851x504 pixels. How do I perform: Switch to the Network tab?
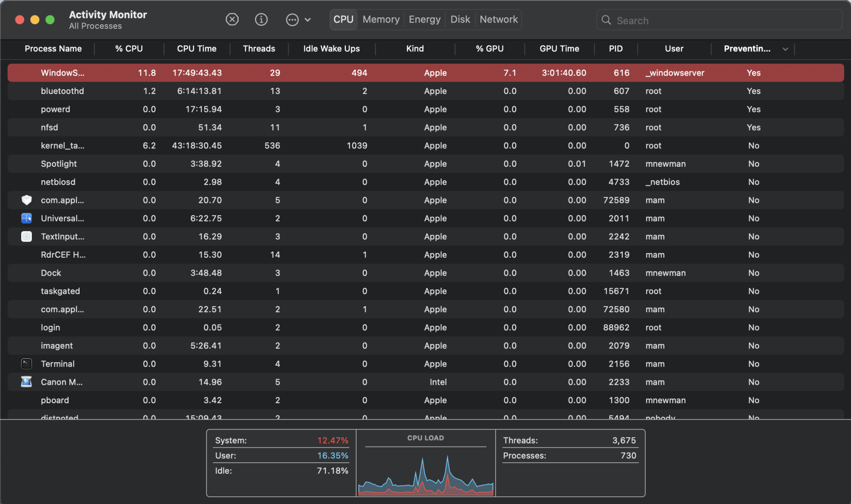pyautogui.click(x=499, y=20)
